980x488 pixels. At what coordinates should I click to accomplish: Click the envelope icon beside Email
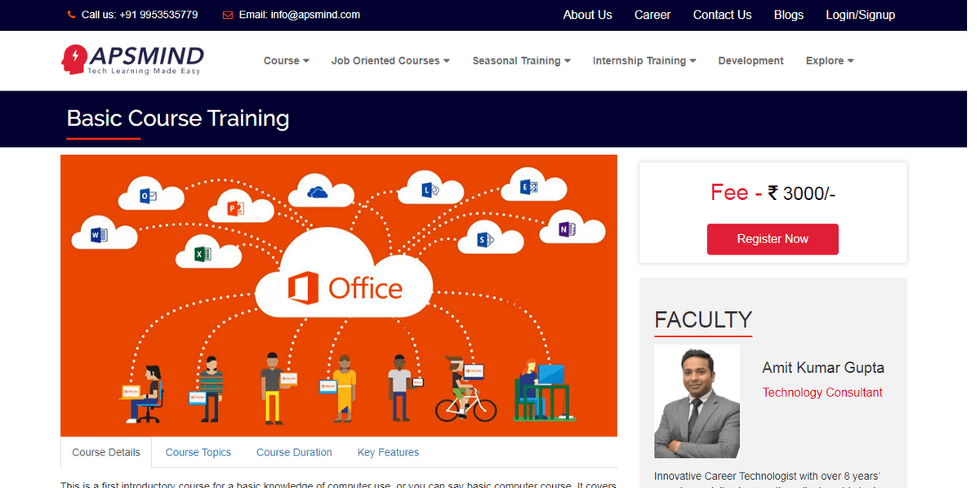tap(228, 15)
